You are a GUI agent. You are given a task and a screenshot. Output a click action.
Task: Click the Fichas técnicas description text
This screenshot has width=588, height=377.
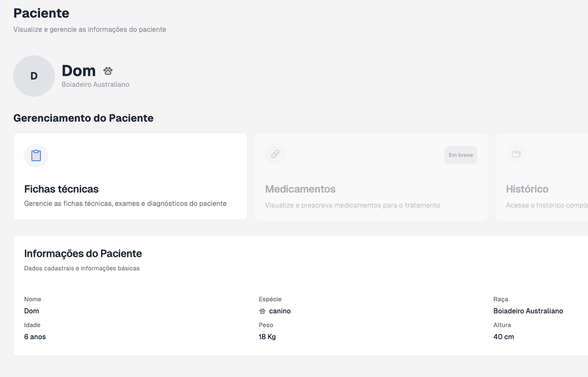125,204
